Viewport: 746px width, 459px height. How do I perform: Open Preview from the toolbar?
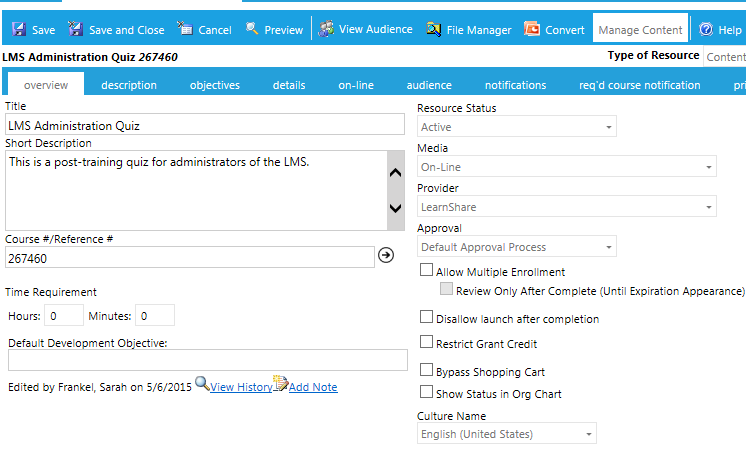pyautogui.click(x=252, y=30)
